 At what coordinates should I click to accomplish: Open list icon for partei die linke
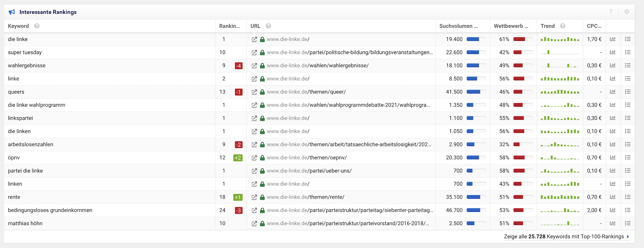628,171
